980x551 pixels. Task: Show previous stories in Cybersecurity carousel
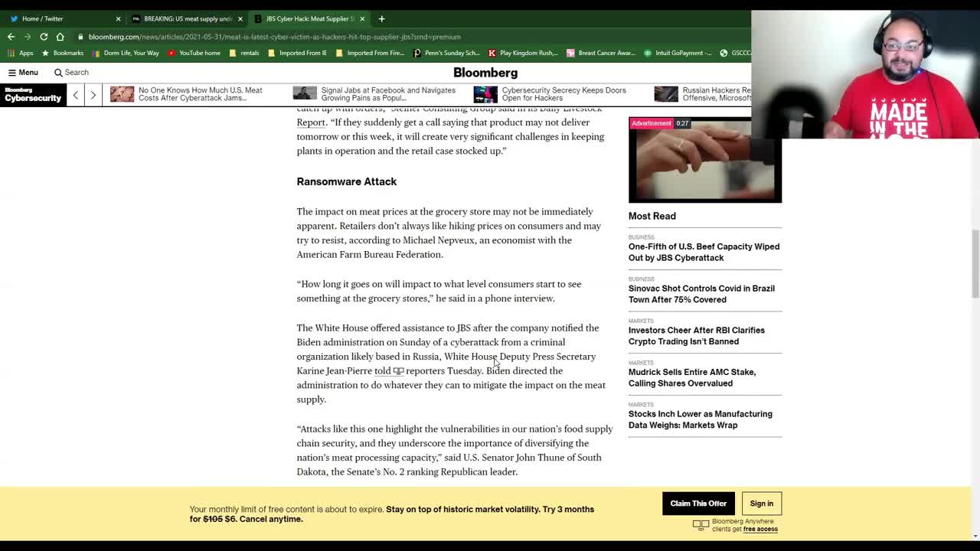pyautogui.click(x=76, y=95)
